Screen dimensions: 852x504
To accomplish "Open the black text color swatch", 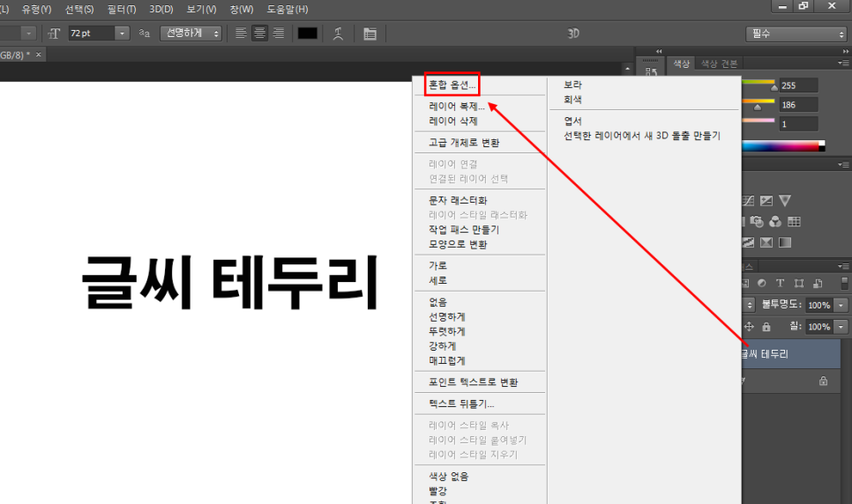I will [308, 33].
